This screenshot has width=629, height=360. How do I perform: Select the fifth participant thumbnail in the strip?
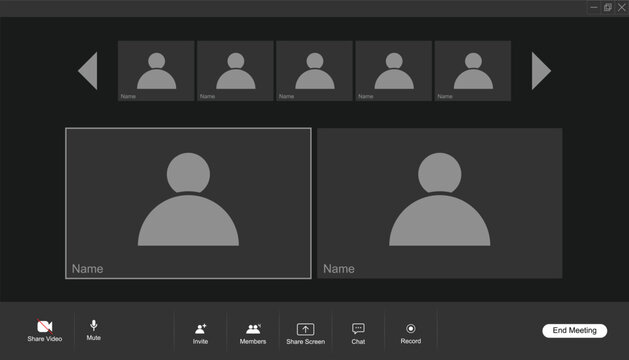pyautogui.click(x=473, y=71)
